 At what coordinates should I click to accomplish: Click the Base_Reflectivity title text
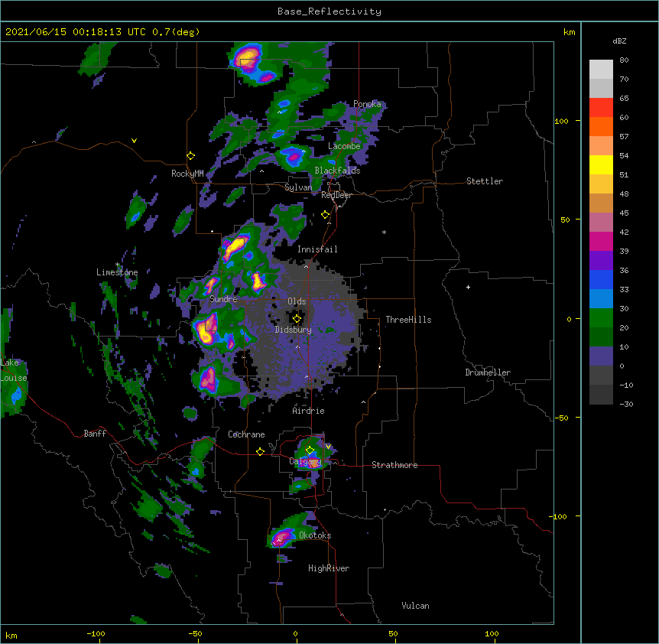pyautogui.click(x=329, y=11)
